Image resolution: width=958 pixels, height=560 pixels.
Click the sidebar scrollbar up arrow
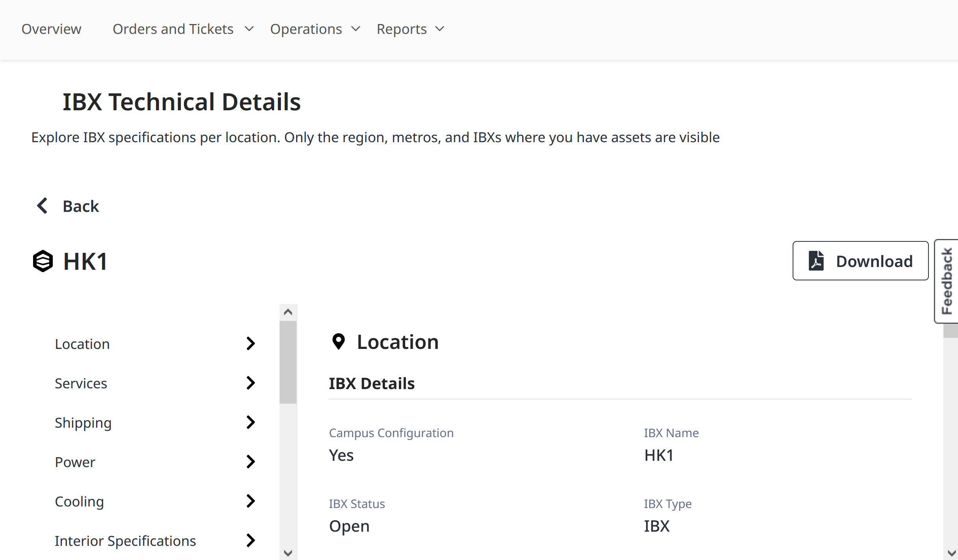pyautogui.click(x=288, y=312)
